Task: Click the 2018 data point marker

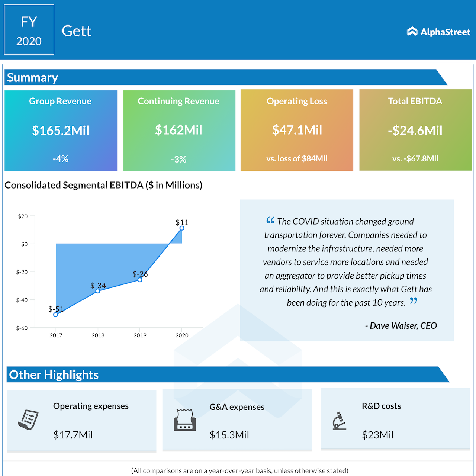Action: coord(98,291)
